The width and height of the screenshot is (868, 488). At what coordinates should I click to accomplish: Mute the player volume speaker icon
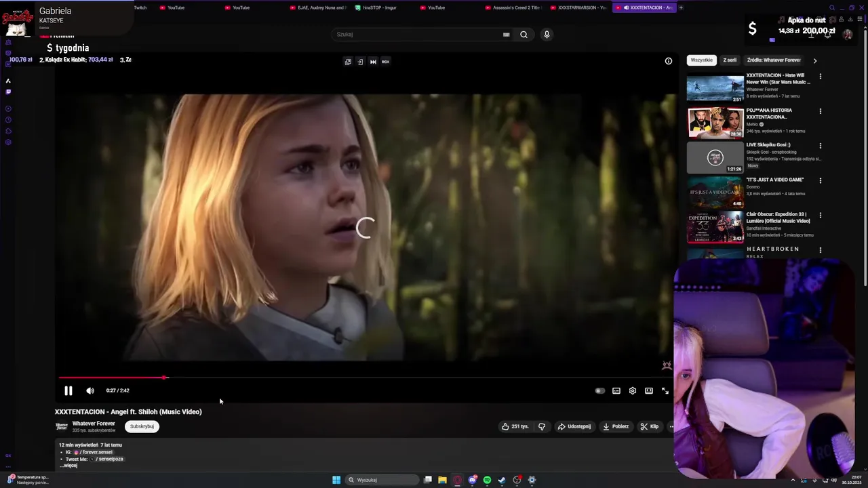90,390
